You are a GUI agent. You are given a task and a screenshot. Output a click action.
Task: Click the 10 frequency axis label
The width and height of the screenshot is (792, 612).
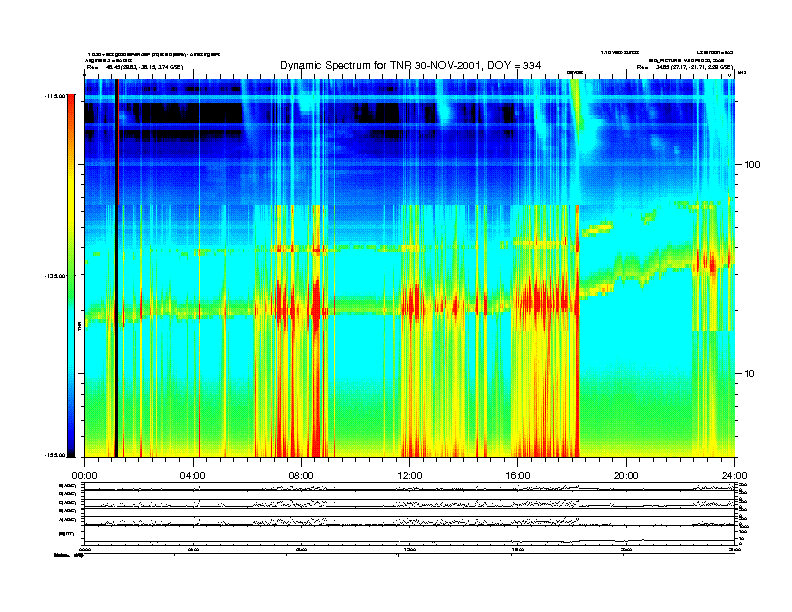coord(750,374)
